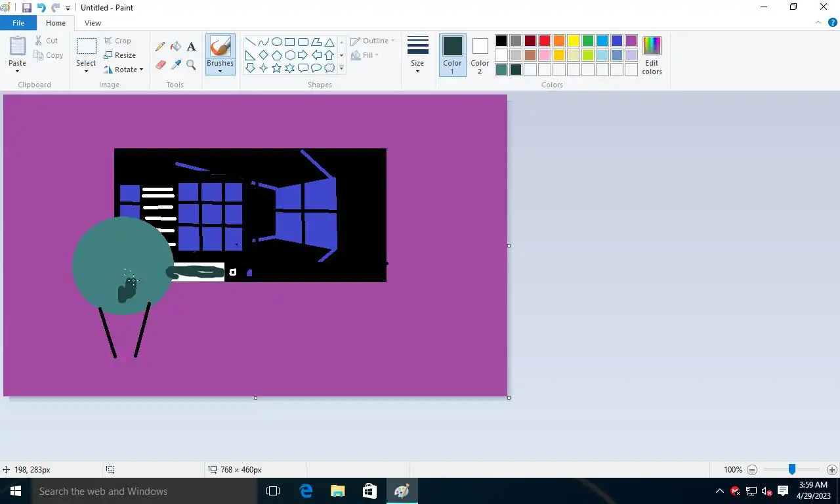Viewport: 840px width, 504px height.
Task: Click the Cut button
Action: [47, 41]
